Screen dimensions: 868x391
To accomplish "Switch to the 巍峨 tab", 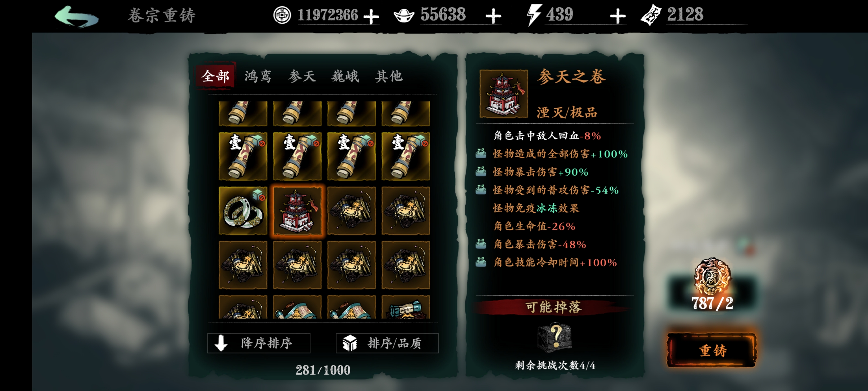I will pos(345,76).
